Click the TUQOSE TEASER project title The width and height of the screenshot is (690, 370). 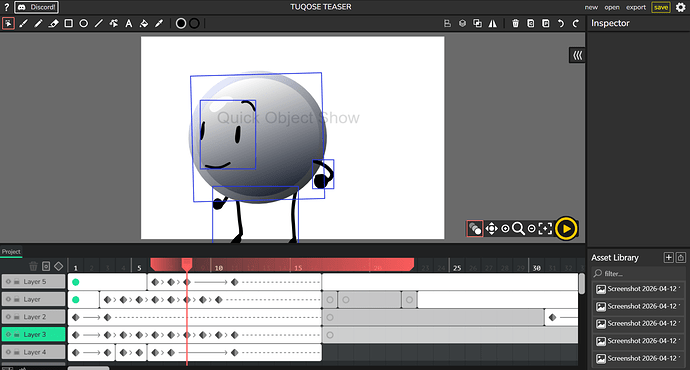tap(321, 7)
